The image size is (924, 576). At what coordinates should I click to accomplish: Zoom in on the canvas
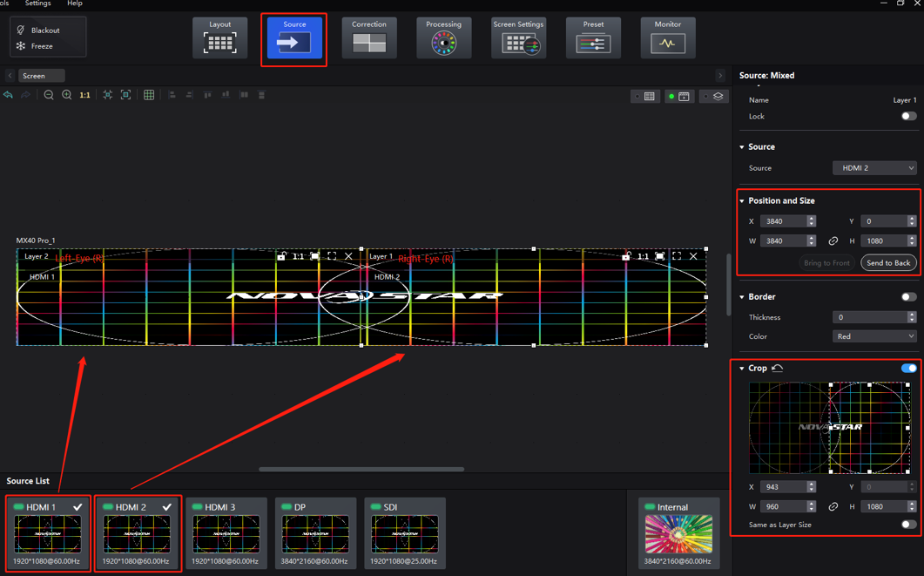point(66,95)
